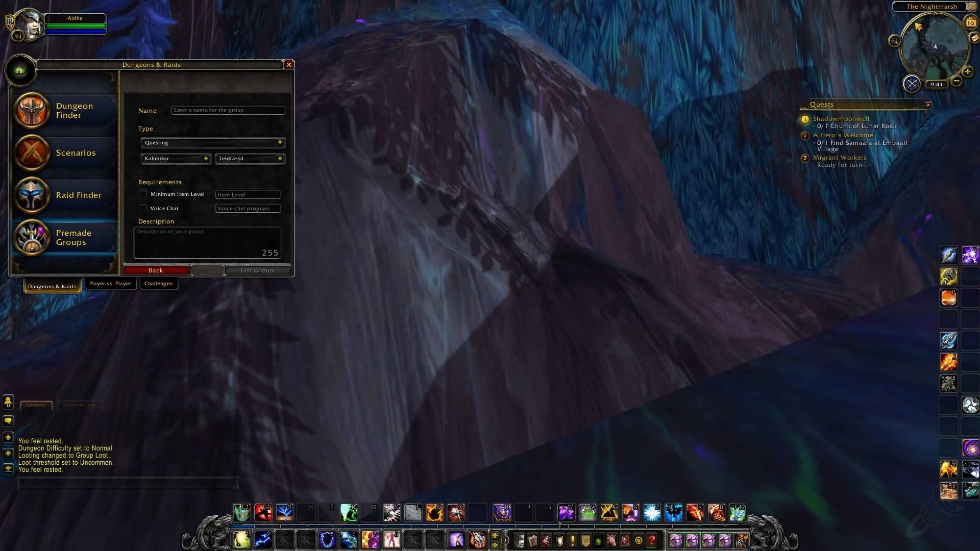
Task: Switch to Dungeons & Raids tab
Action: click(52, 286)
